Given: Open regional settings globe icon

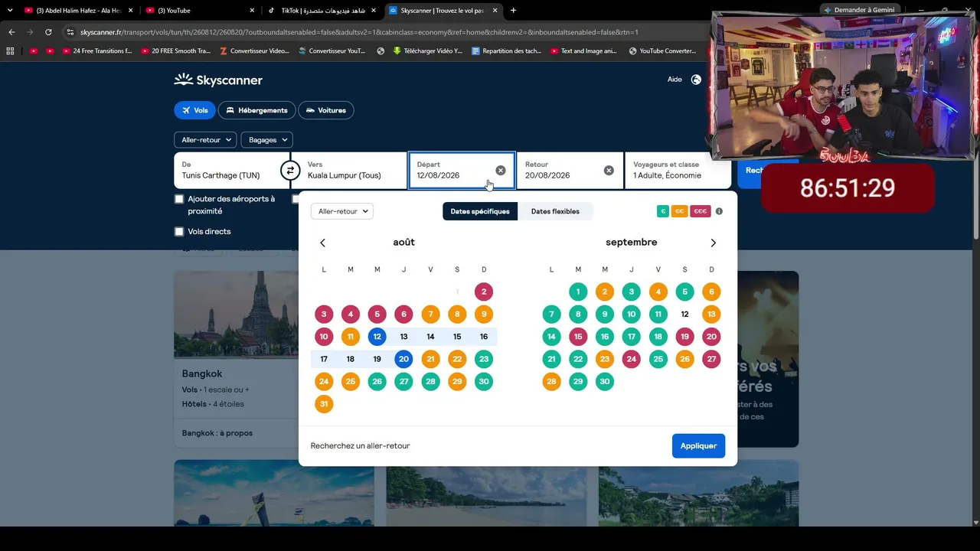Looking at the screenshot, I should pyautogui.click(x=696, y=80).
